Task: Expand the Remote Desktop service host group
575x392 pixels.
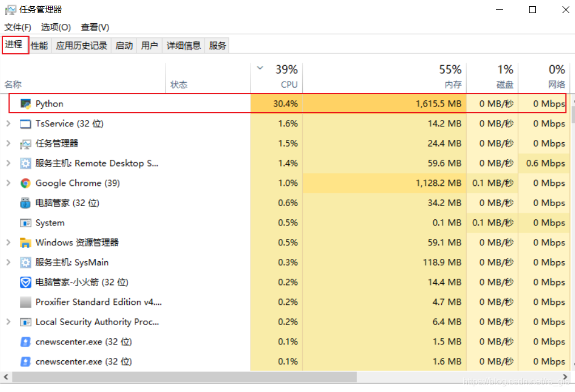Action: click(9, 163)
